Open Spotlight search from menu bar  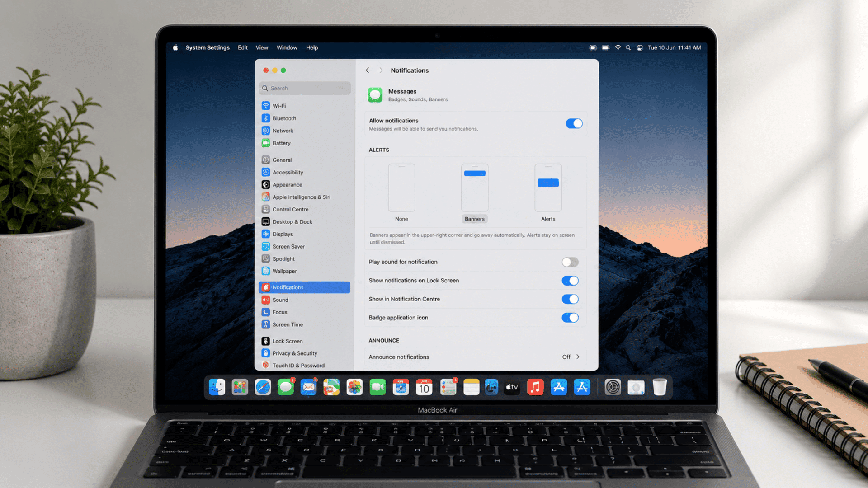[628, 47]
